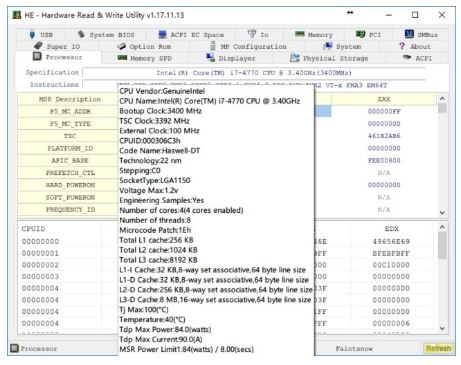Open the Displayer tab
Image resolution: width=461 pixels, height=365 pixels.
pos(231,58)
